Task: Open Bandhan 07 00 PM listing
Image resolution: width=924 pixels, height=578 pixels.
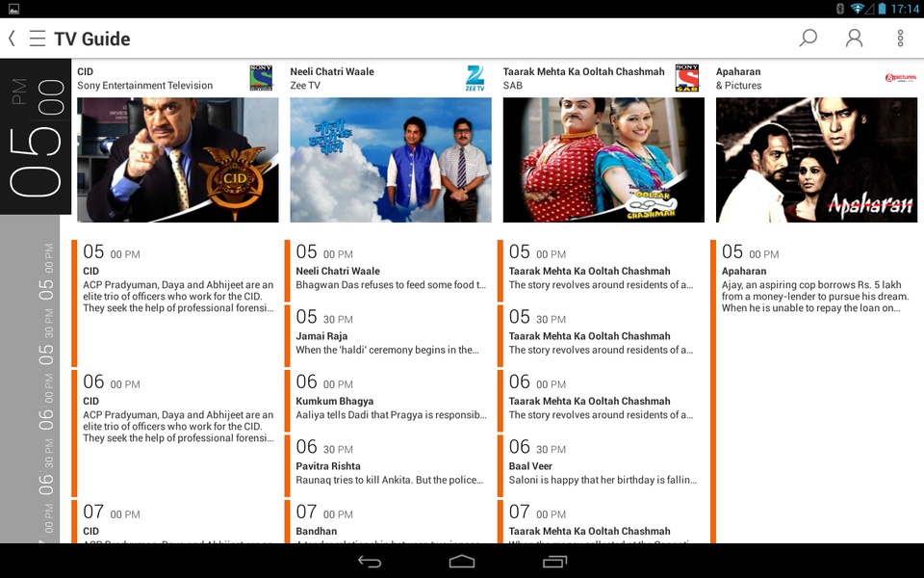Action: 388,521
